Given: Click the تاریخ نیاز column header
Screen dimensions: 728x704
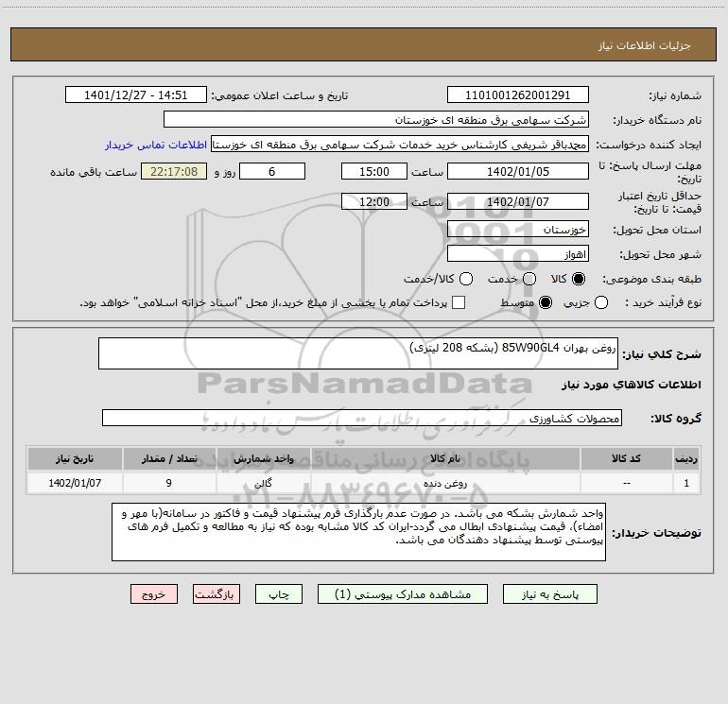Looking at the screenshot, I should 75,458.
